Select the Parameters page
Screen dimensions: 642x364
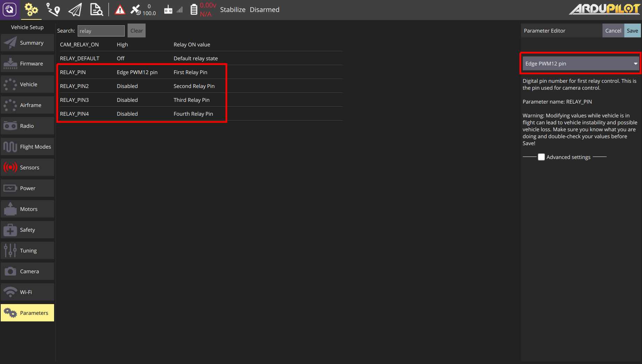click(x=27, y=313)
